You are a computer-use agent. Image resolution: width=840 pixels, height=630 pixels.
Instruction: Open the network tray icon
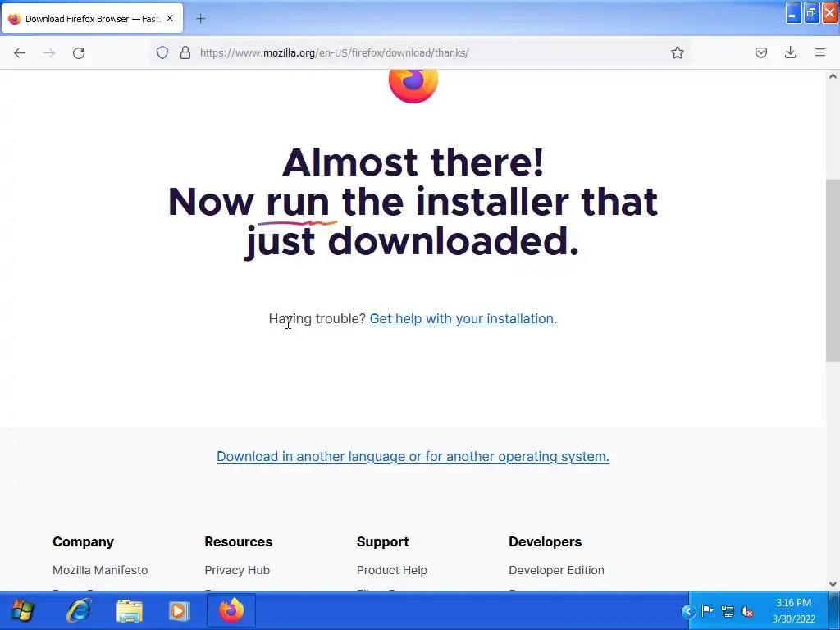click(728, 610)
